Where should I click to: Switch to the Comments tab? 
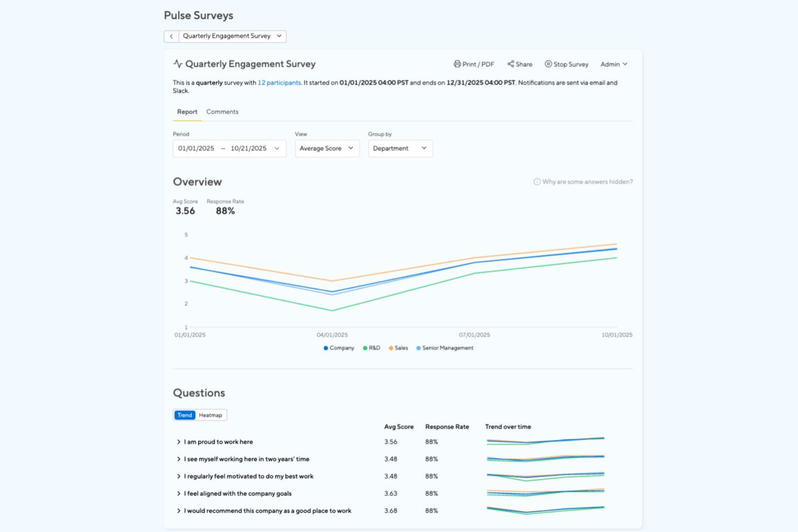[222, 112]
